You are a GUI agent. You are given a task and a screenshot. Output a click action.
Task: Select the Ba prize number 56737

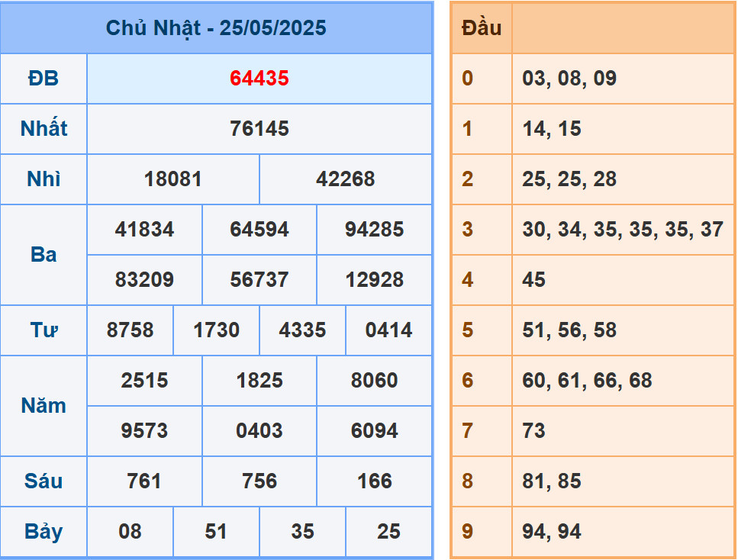click(259, 280)
